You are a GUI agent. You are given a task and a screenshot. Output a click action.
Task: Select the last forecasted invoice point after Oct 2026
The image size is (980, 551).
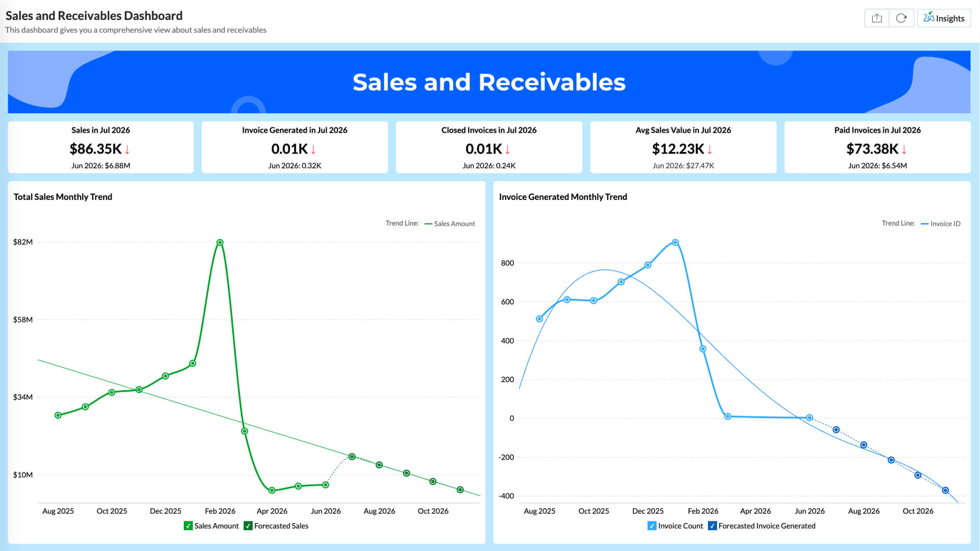[x=945, y=490]
